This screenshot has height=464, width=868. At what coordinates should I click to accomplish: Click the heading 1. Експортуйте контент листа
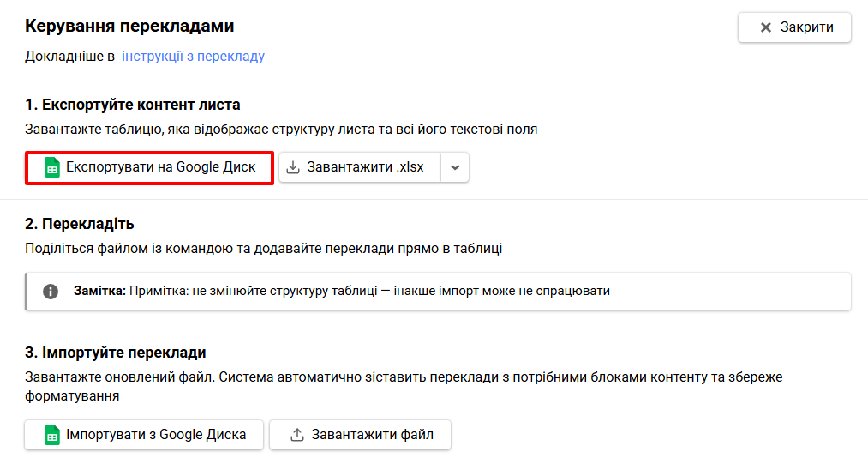(x=132, y=105)
